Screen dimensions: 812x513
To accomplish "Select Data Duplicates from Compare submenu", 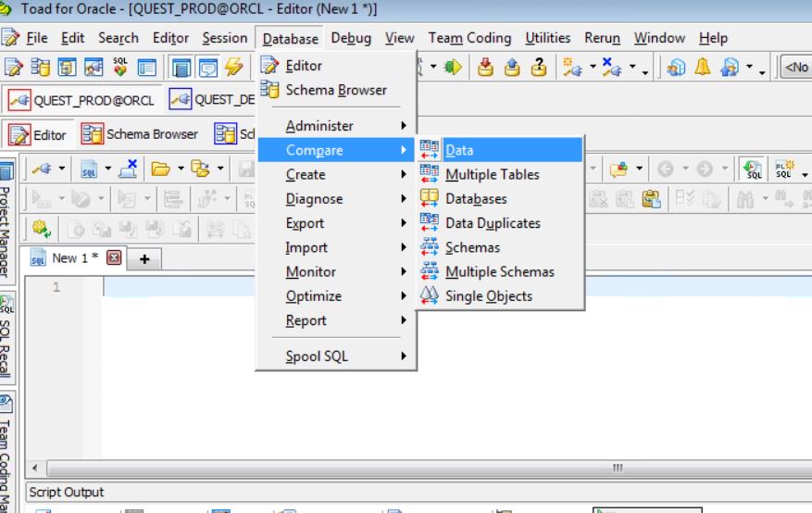I will point(493,223).
